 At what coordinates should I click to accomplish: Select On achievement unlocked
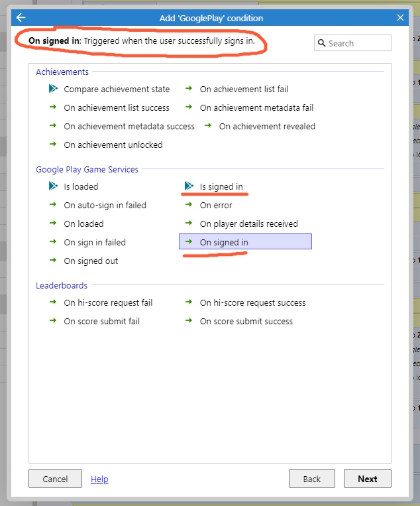tap(113, 145)
